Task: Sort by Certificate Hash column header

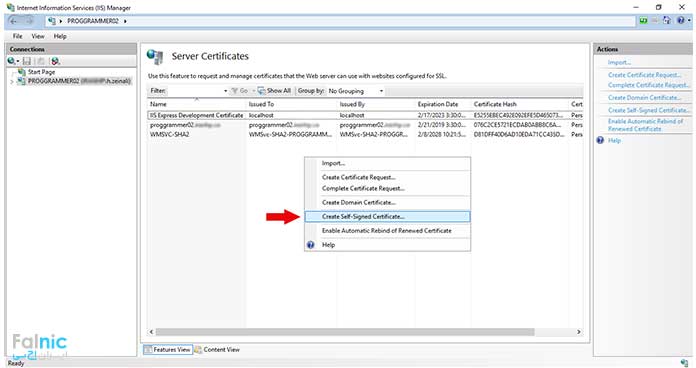Action: pos(520,104)
